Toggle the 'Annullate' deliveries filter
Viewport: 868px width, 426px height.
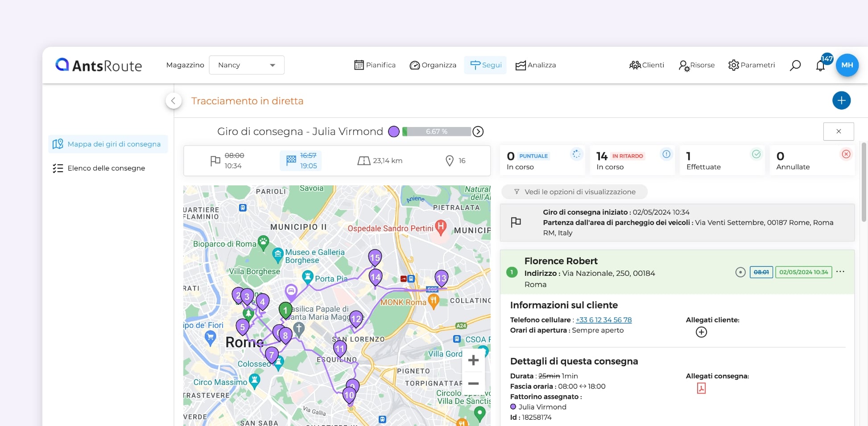click(812, 160)
